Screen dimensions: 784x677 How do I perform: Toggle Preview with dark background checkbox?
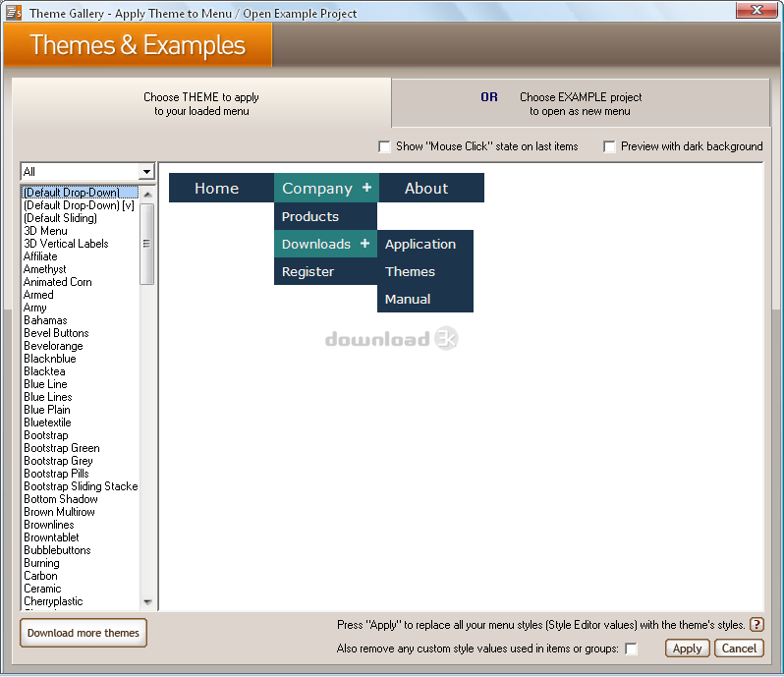click(x=609, y=146)
